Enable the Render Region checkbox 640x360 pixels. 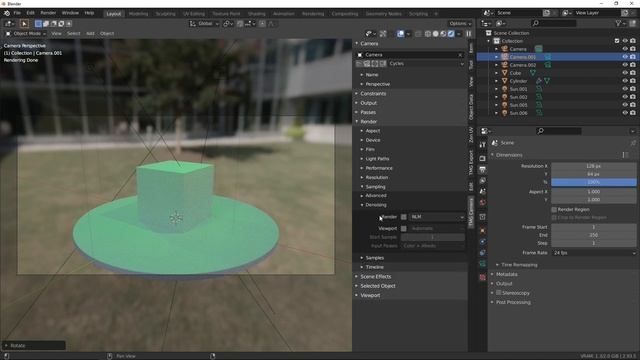point(554,209)
